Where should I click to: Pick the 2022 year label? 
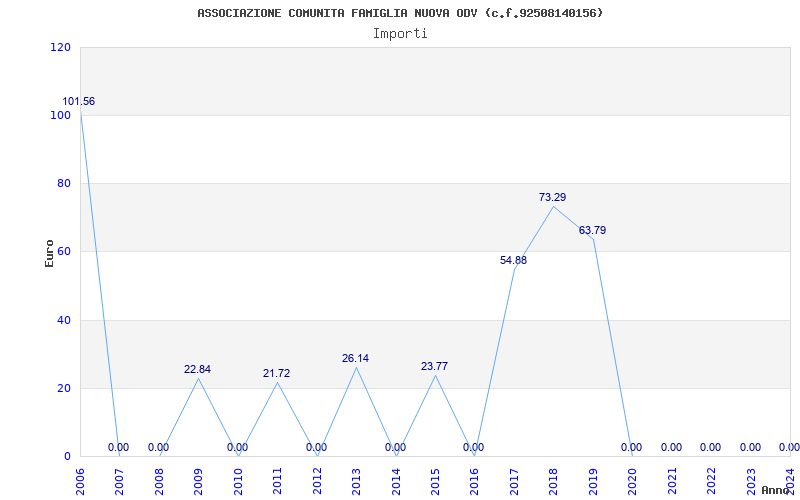(712, 482)
